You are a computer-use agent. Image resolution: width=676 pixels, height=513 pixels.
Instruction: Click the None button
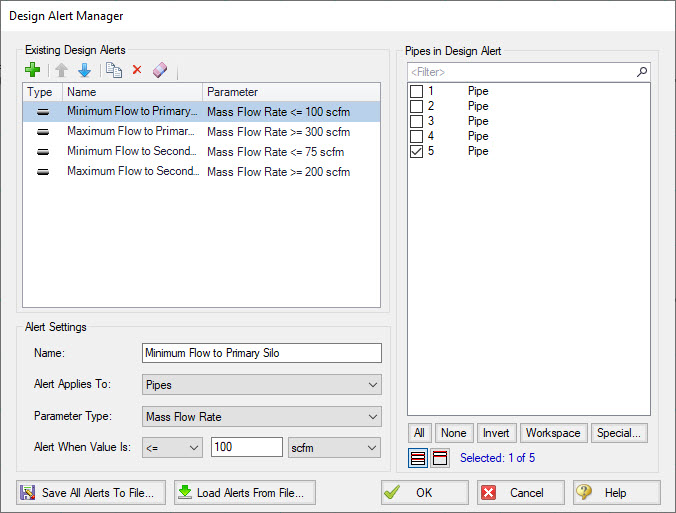[454, 433]
